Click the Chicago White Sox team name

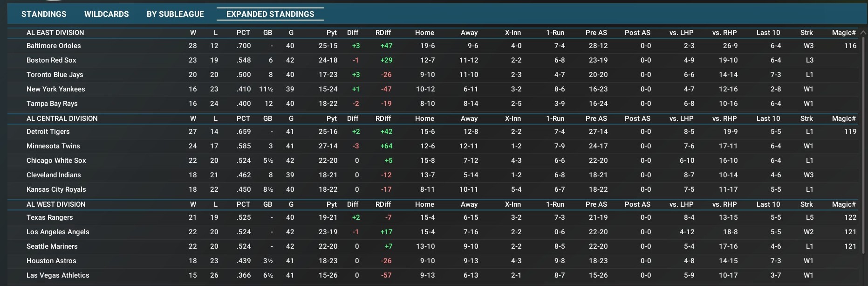tap(56, 160)
